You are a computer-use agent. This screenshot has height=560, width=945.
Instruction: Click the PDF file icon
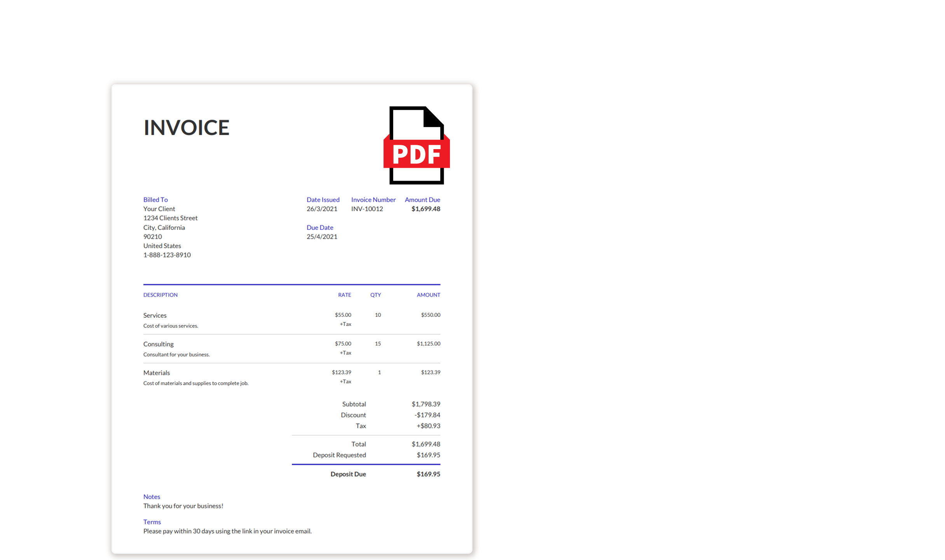tap(416, 145)
